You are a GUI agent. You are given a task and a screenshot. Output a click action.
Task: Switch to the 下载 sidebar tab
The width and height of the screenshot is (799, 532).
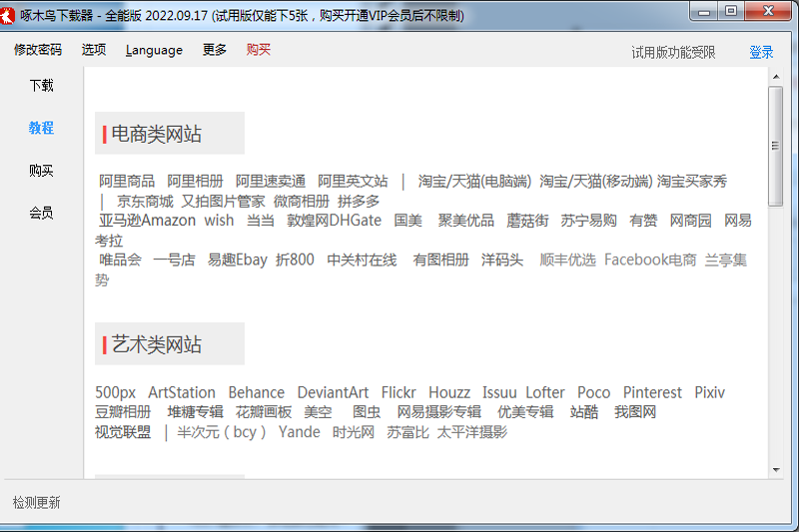pos(41,86)
